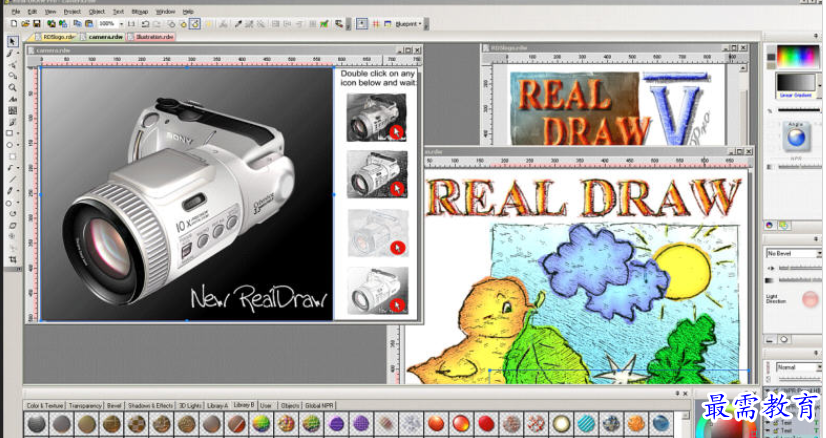Click fourth camera effect thumbnail
The width and height of the screenshot is (826, 438).
click(377, 291)
